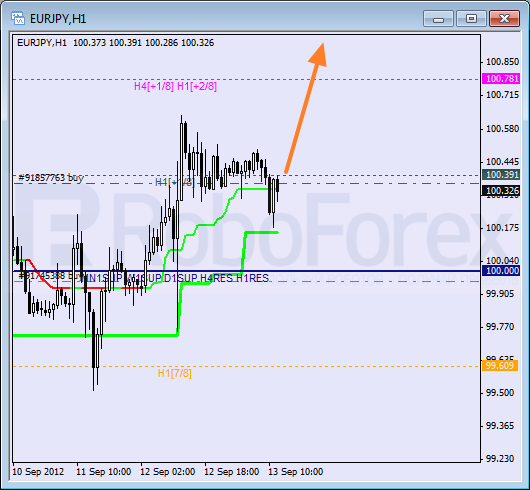Maximize the EURJPY,H1 chart window
The width and height of the screenshot is (530, 490).
click(x=471, y=18)
